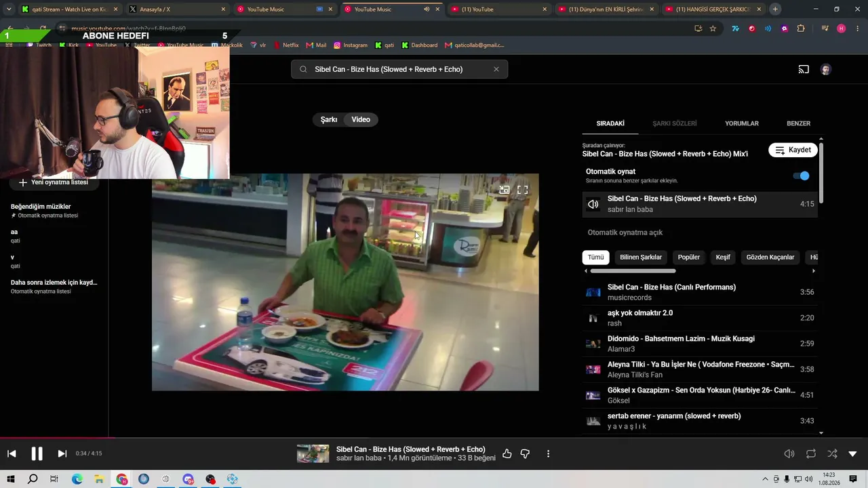Open the BENZER tab
868x488 pixels.
click(x=798, y=123)
